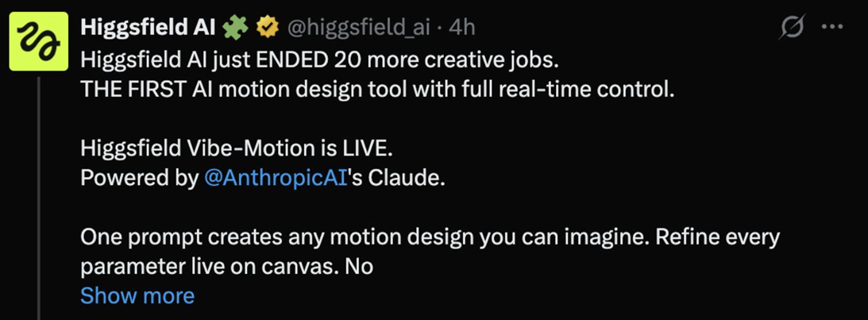868x320 pixels.
Task: Click the green puzzle piece badge
Action: (x=235, y=28)
